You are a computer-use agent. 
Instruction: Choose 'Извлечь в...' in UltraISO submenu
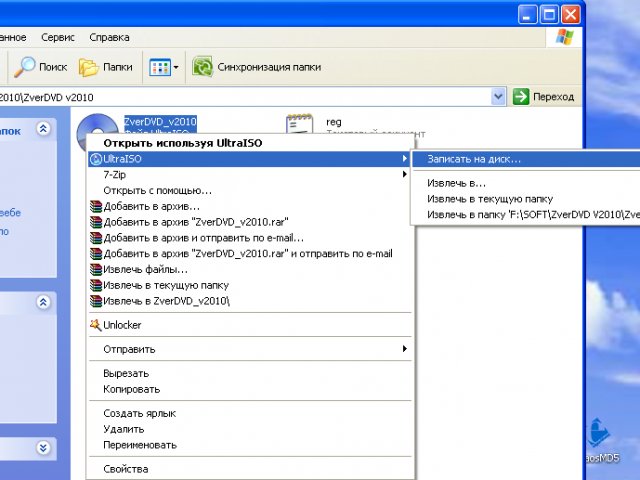tap(526, 183)
